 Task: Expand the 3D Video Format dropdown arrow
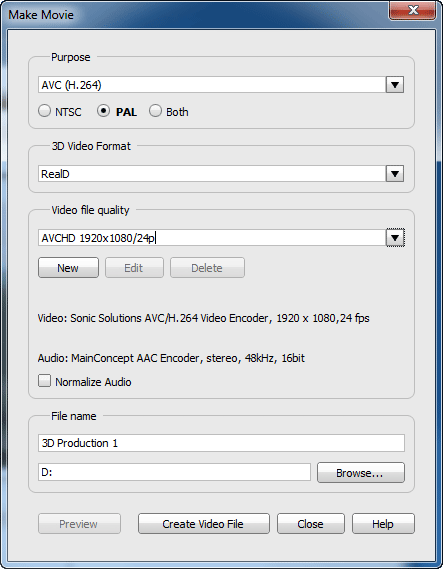[x=395, y=174]
